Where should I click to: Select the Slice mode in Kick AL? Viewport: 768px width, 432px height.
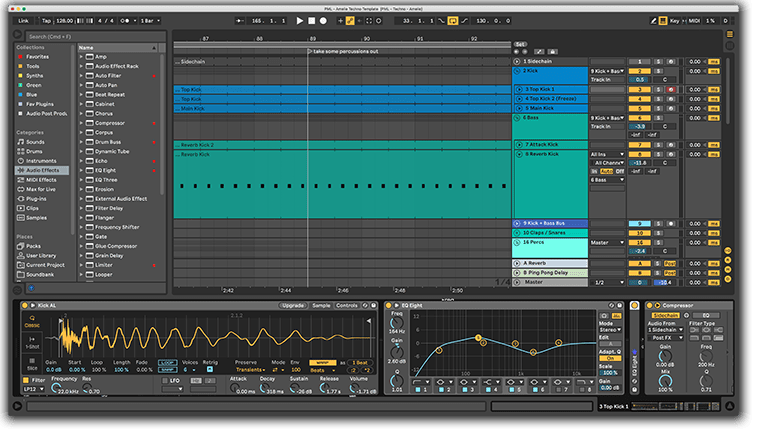coord(32,363)
